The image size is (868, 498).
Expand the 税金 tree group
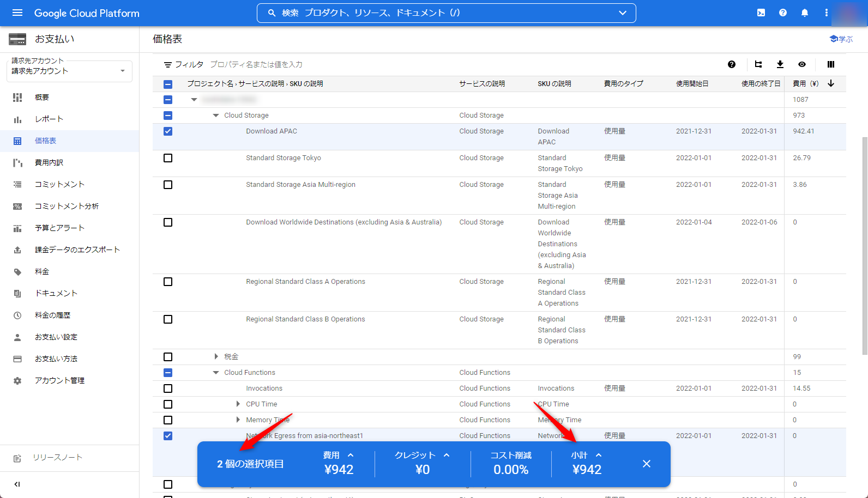216,356
